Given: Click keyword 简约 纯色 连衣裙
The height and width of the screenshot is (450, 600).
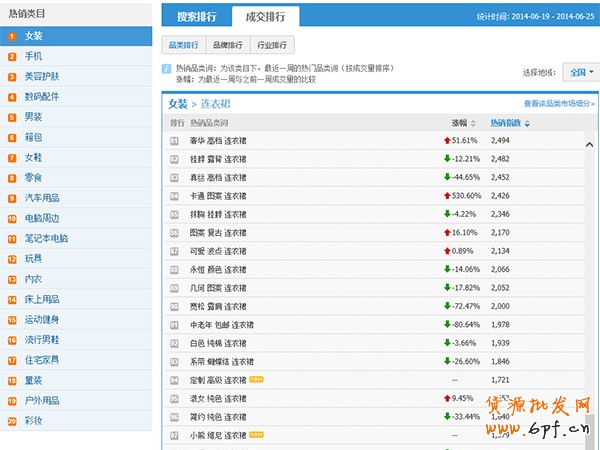Looking at the screenshot, I should click(x=218, y=417).
